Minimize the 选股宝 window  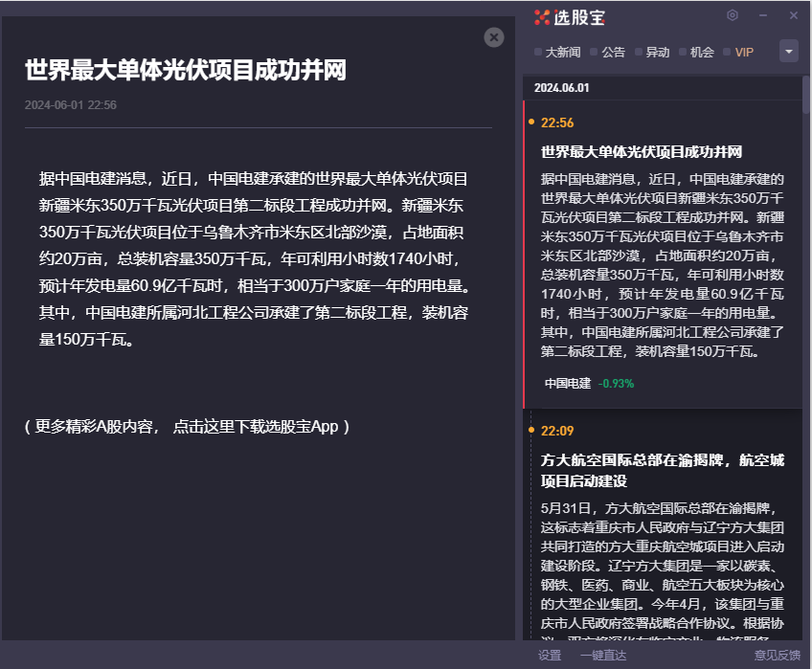(763, 15)
